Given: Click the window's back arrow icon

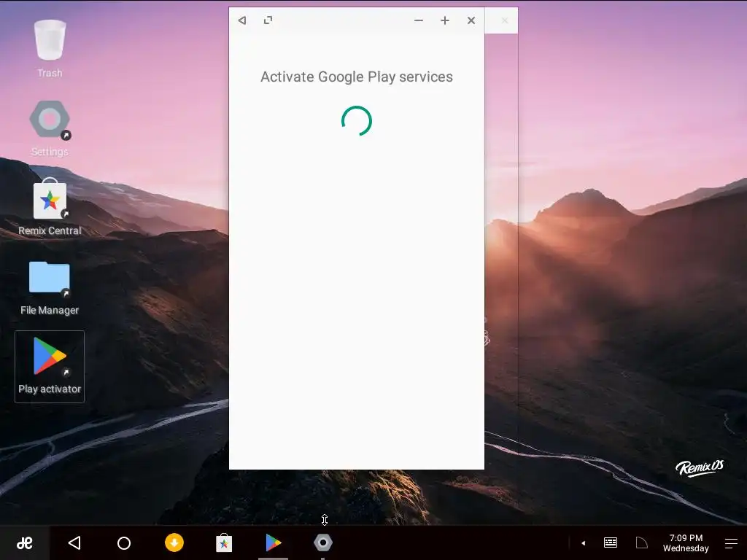Looking at the screenshot, I should tap(242, 20).
